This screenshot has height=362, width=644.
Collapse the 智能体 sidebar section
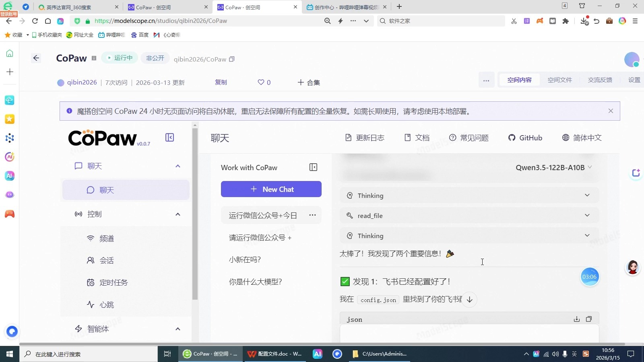tap(178, 329)
